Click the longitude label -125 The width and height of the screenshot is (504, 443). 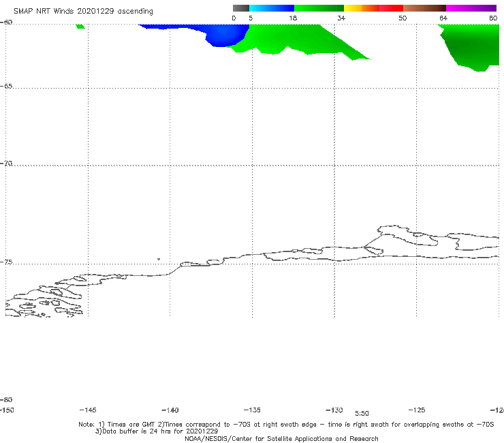coord(417,410)
